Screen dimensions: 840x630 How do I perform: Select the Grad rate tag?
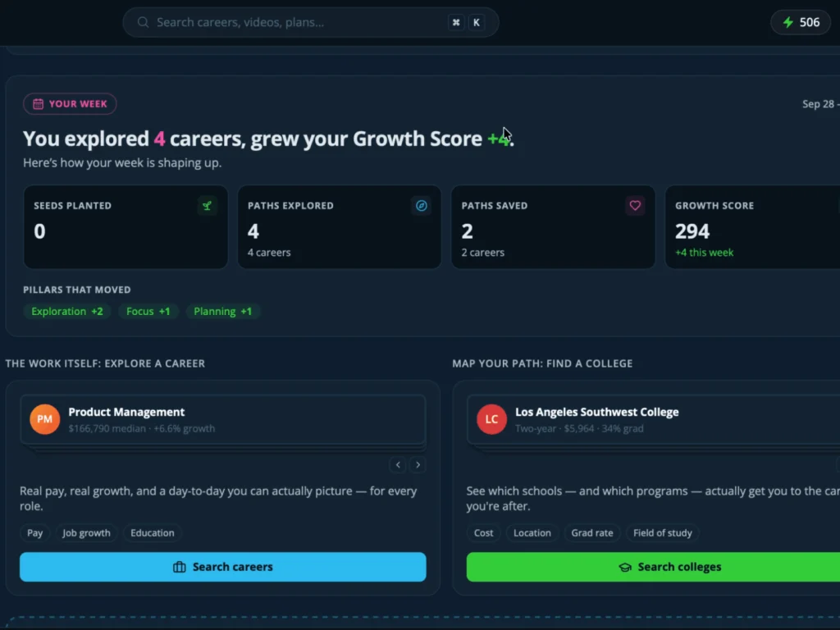592,533
